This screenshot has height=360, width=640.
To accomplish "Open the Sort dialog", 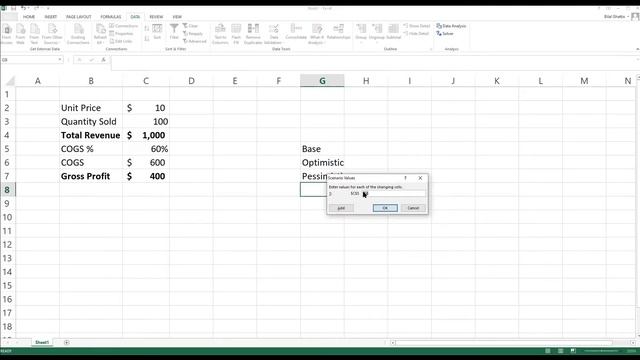I will pyautogui.click(x=157, y=32).
